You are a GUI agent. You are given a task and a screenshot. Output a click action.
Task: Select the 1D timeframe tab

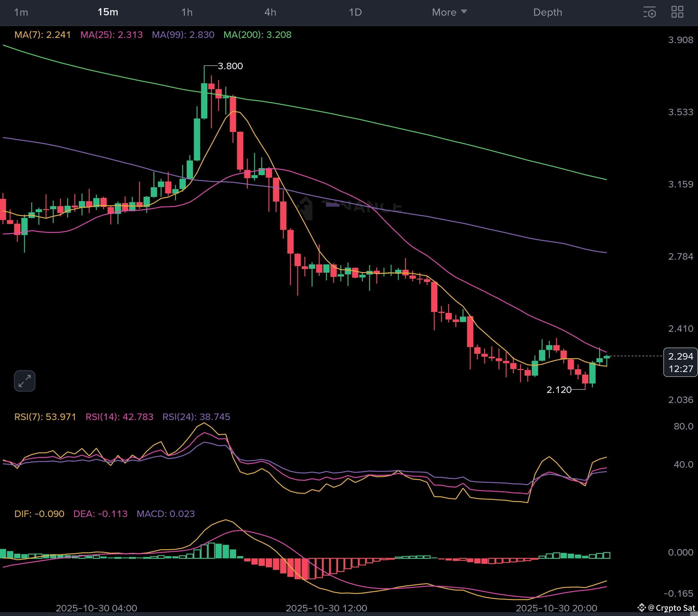coord(355,12)
